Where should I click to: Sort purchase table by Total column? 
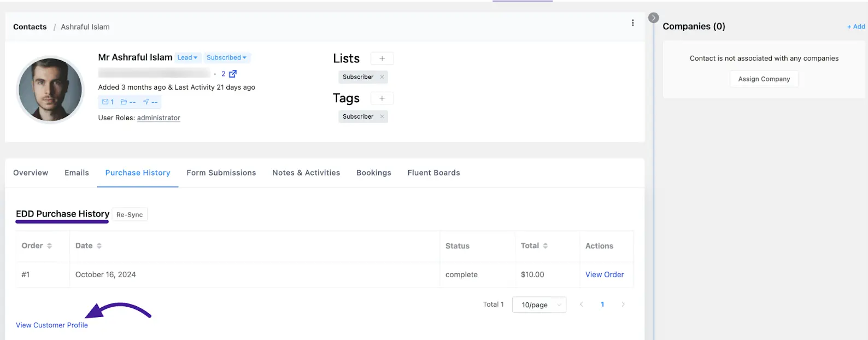click(x=545, y=246)
